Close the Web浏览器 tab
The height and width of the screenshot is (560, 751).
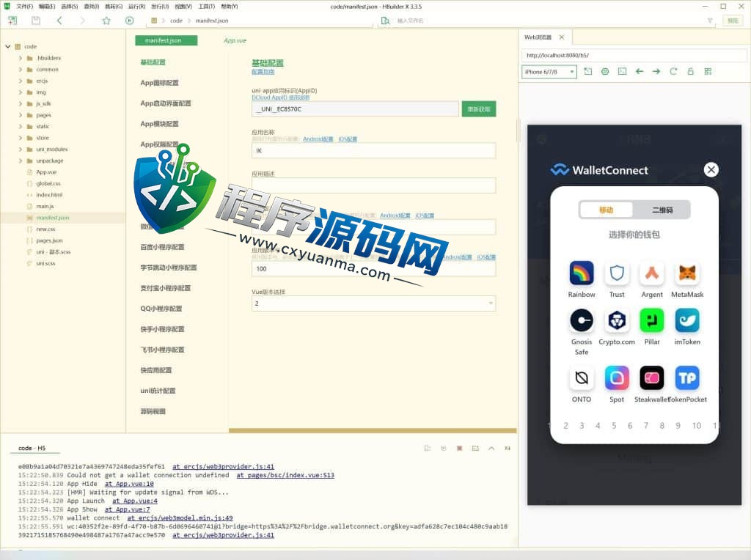(561, 37)
